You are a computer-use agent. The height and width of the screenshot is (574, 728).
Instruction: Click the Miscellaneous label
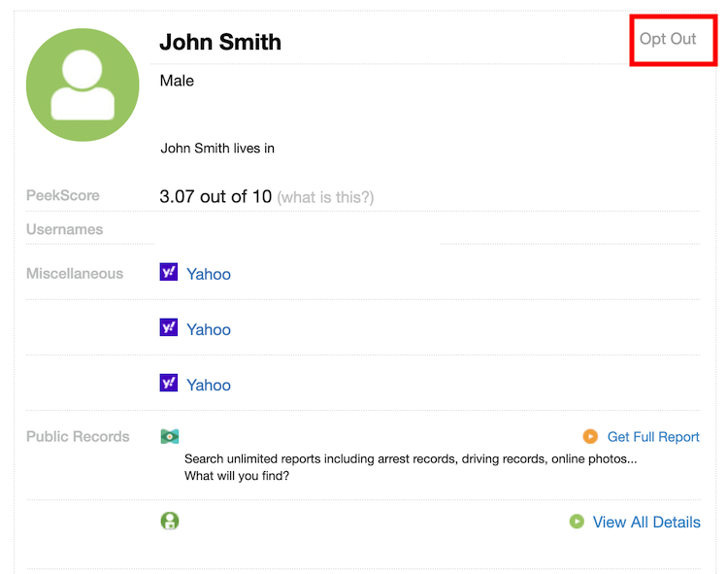[x=75, y=274]
